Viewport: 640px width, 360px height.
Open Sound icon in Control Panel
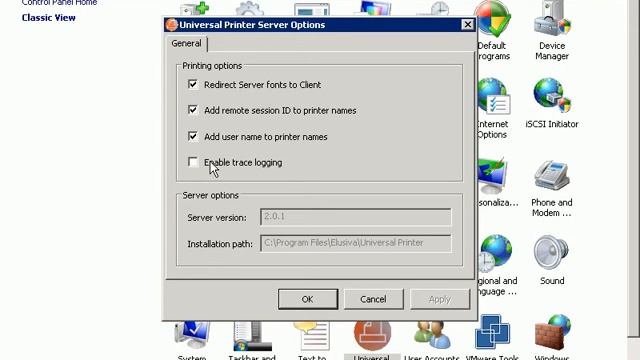pos(552,260)
